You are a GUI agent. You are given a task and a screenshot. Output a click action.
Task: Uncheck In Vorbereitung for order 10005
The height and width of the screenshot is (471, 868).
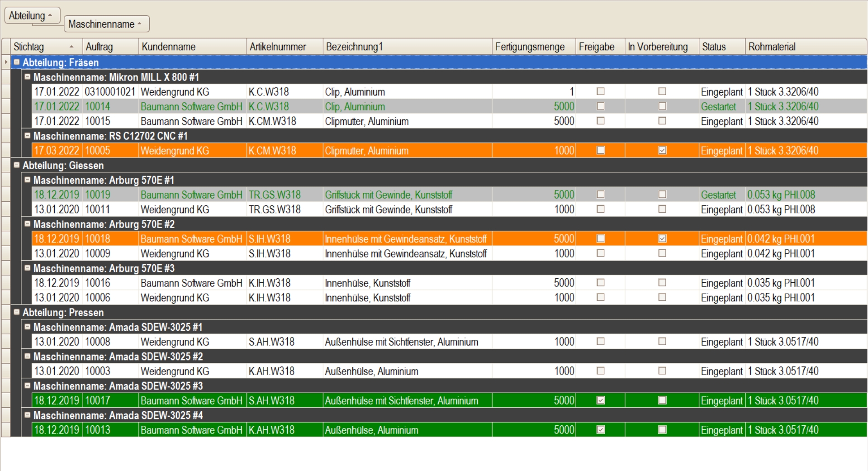(662, 150)
